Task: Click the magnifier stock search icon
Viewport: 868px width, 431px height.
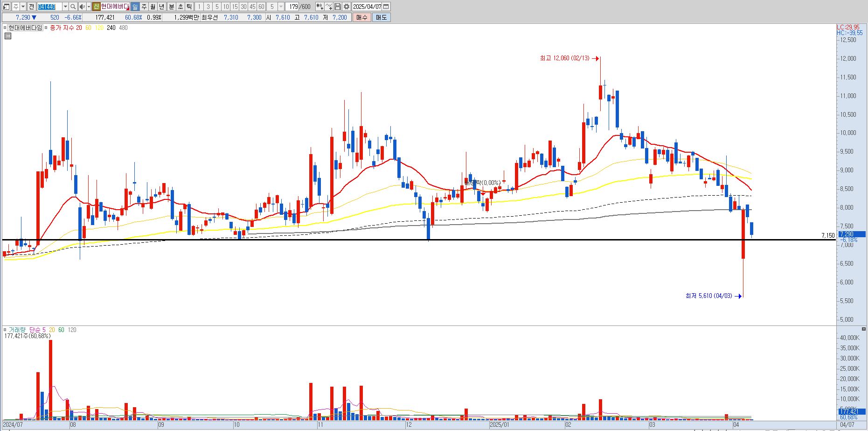Action: (x=73, y=7)
